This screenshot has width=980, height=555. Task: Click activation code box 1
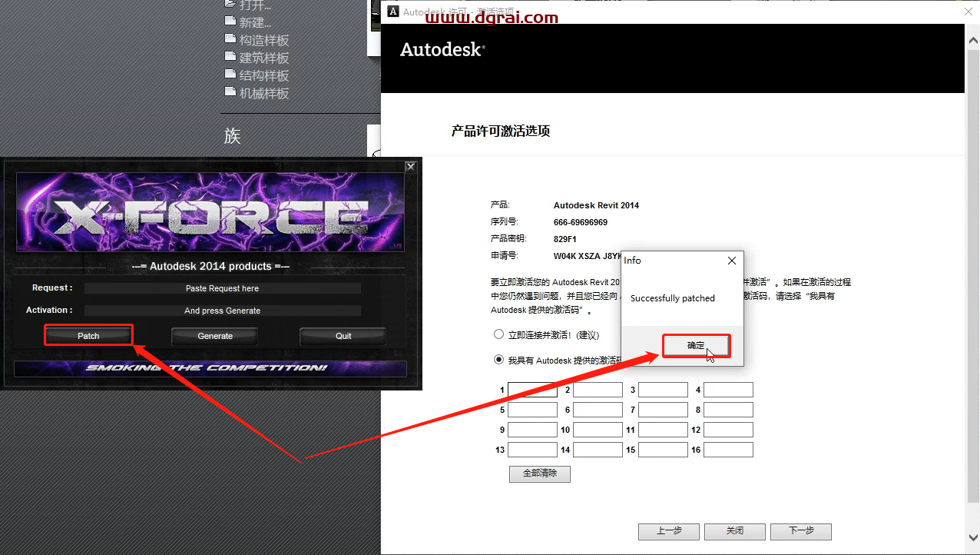[532, 390]
